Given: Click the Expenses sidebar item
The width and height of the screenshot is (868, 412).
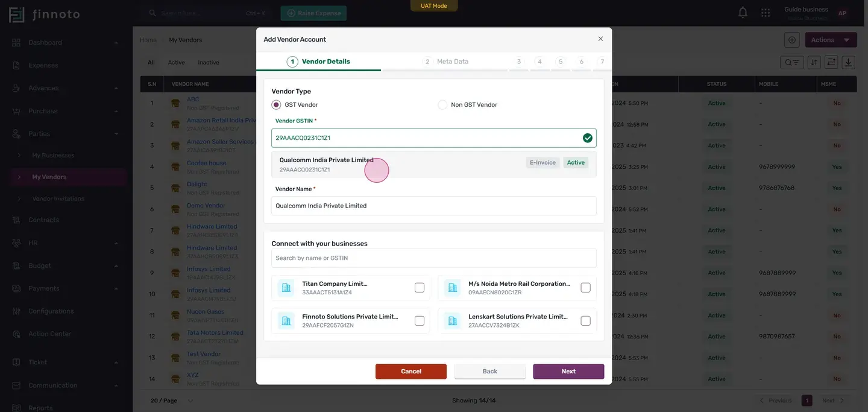Looking at the screenshot, I should point(43,66).
